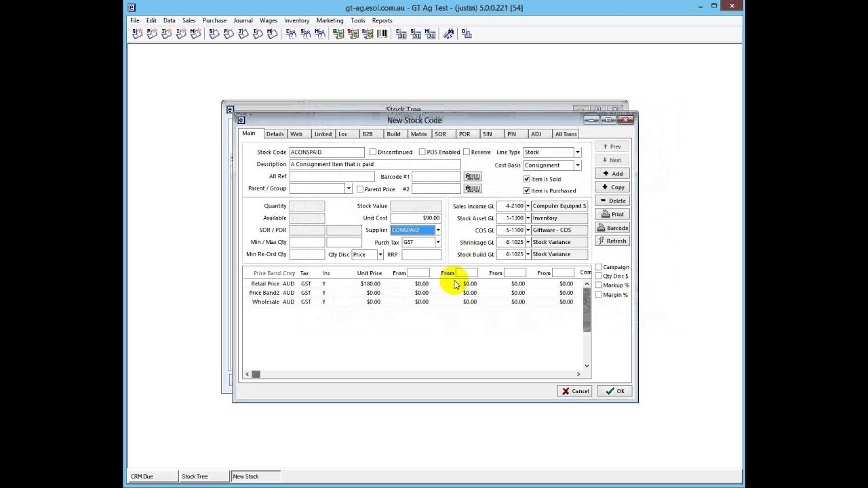This screenshot has width=868, height=488.
Task: Open the Line Type dropdown
Action: pyautogui.click(x=577, y=152)
